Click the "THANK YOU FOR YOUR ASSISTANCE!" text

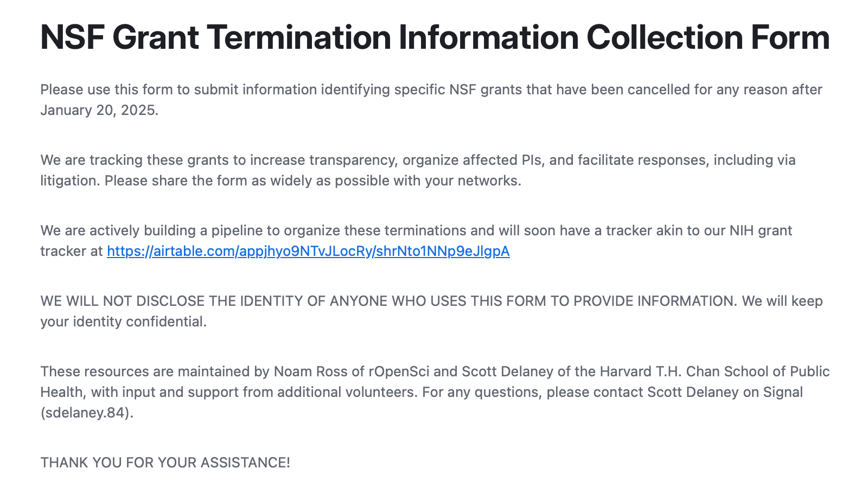click(165, 463)
